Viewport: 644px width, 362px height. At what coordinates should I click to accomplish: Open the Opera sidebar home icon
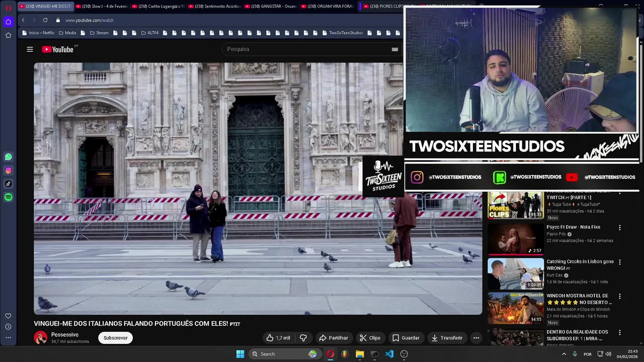8,22
